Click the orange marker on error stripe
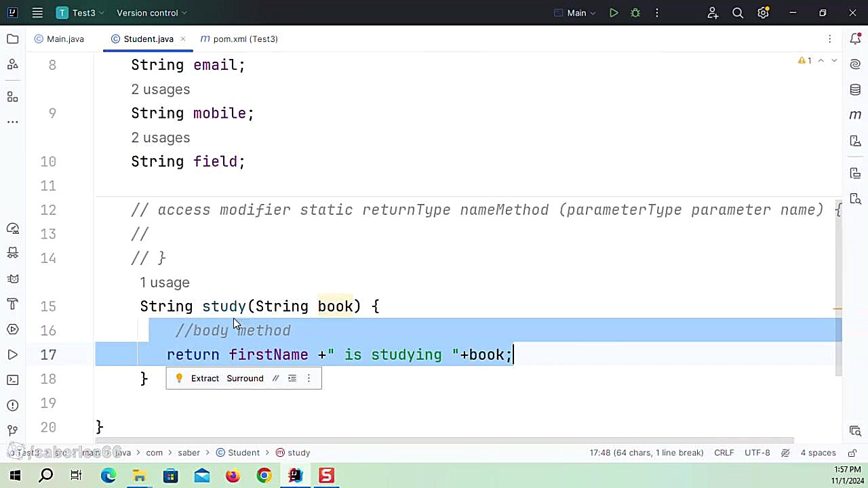This screenshot has width=868, height=488. point(837,308)
